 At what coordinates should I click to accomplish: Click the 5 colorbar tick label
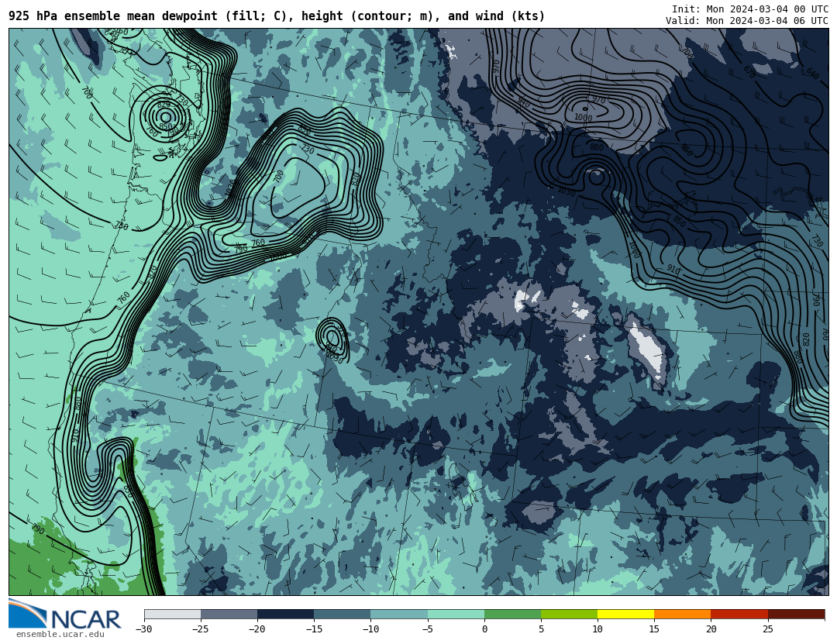541,629
